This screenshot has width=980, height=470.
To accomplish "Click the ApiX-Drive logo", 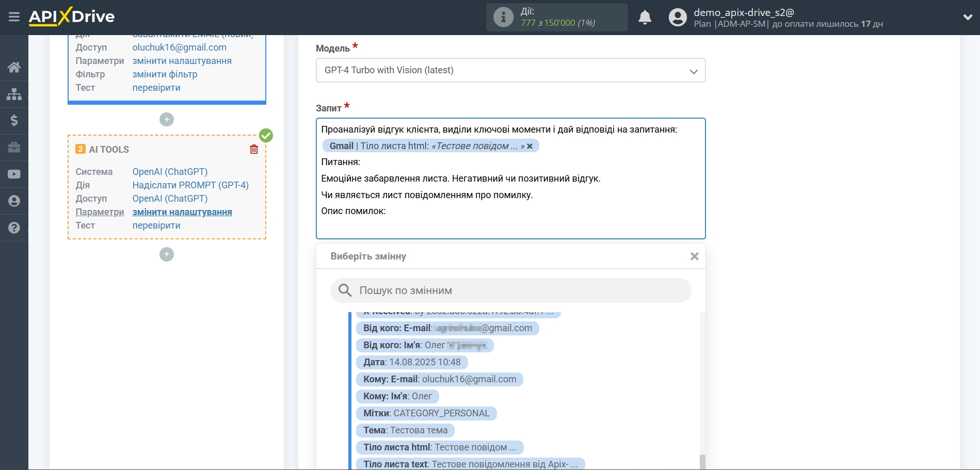I will (x=72, y=17).
